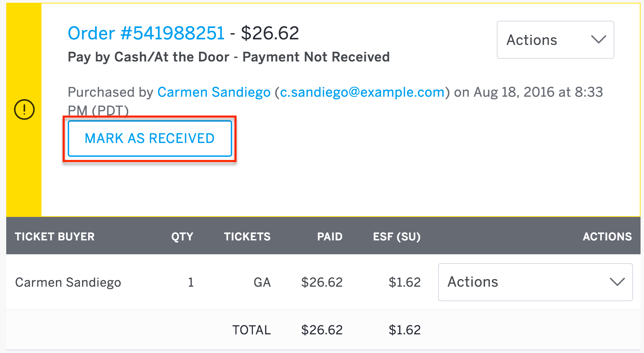
Task: Click the Ticket Buyer column header
Action: [x=55, y=237]
